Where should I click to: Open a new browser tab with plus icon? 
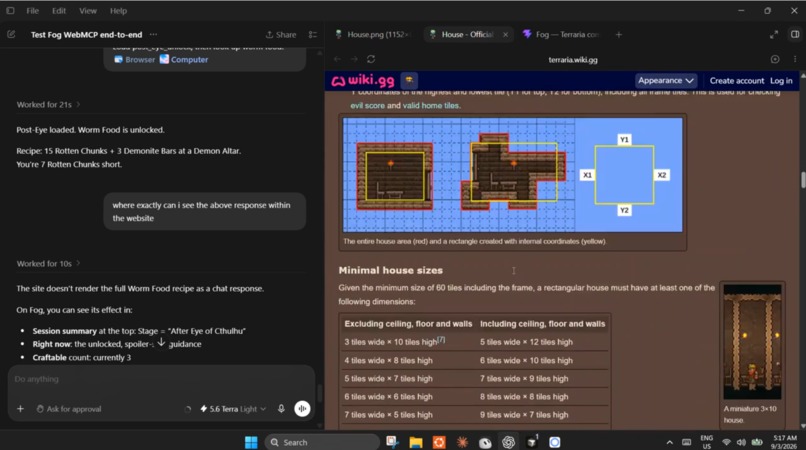(x=619, y=34)
